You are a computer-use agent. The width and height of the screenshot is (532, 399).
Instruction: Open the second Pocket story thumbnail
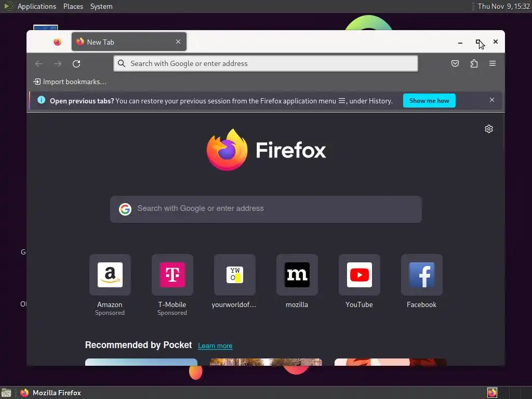click(x=265, y=362)
